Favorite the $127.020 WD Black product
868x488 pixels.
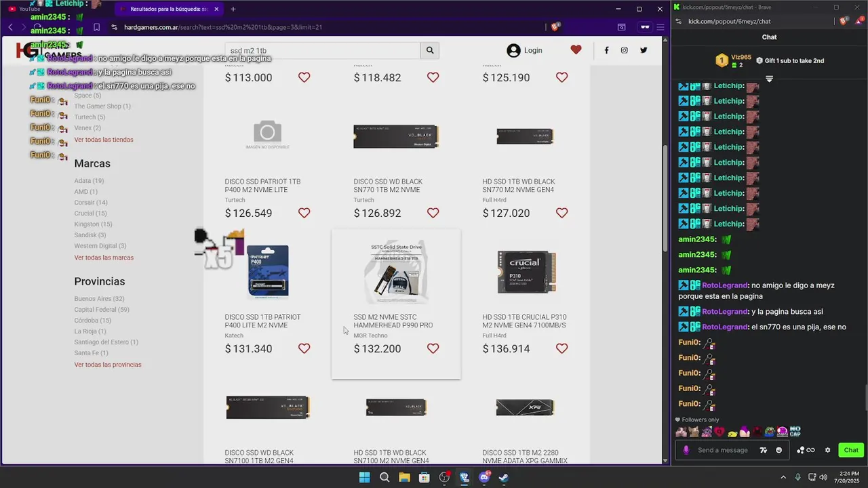562,213
